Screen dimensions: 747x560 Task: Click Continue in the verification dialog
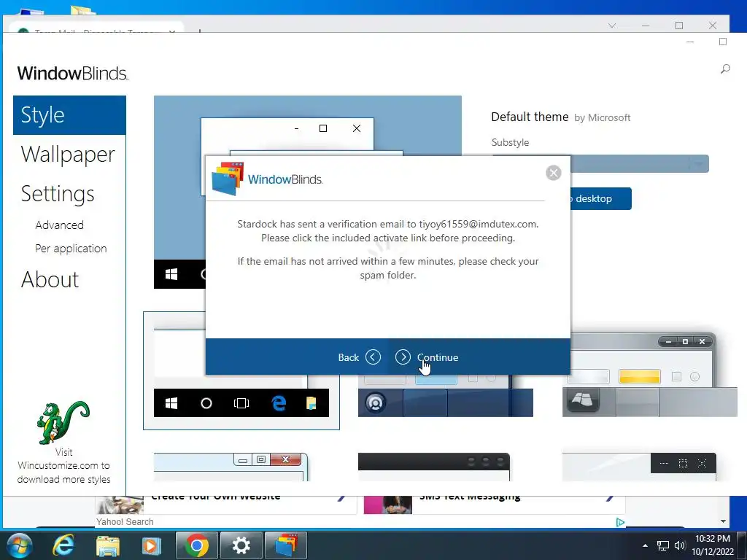click(x=427, y=357)
